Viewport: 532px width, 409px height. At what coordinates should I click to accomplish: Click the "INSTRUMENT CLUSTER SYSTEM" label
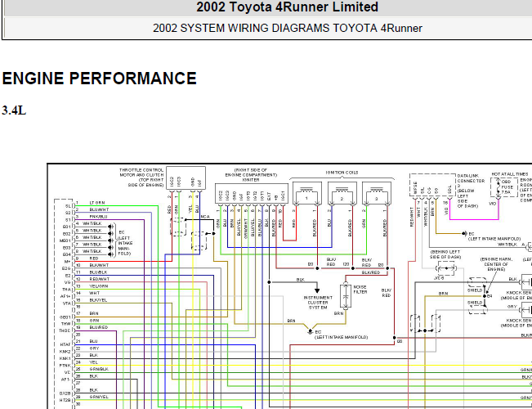pos(318,303)
